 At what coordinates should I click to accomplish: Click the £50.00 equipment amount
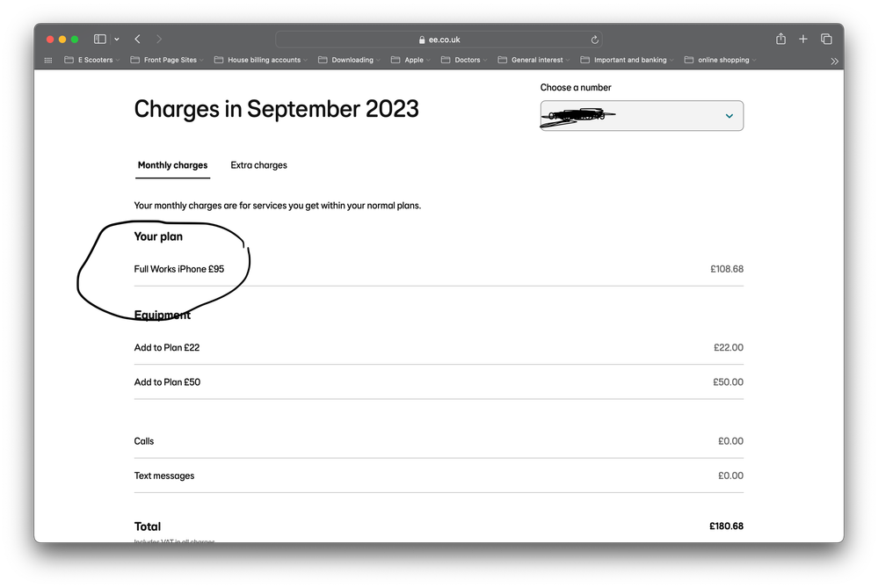(728, 382)
